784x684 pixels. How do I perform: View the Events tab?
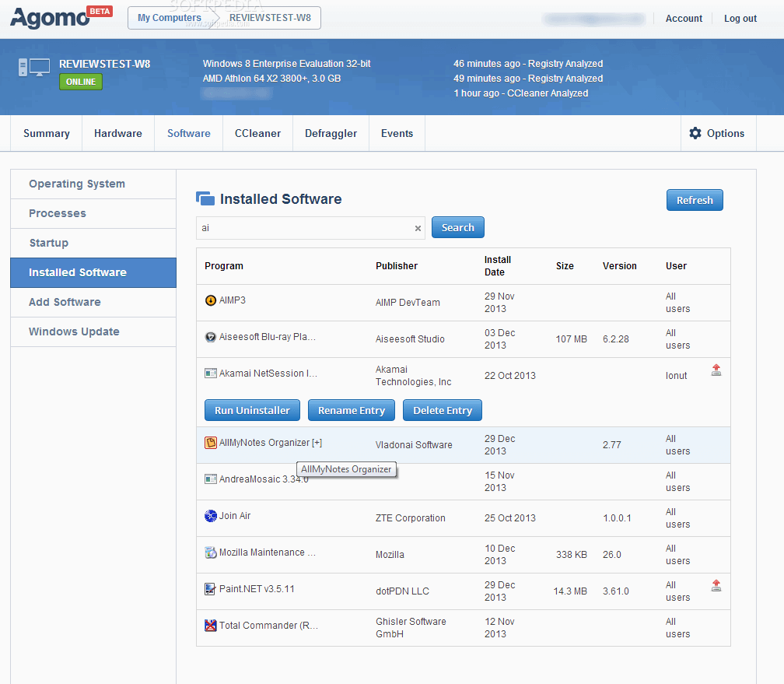[397, 133]
